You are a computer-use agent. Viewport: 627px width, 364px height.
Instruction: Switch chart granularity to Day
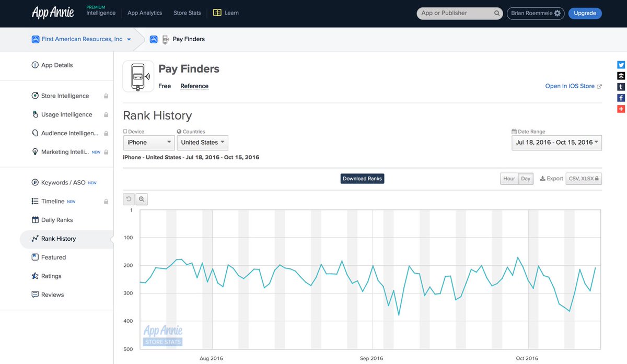point(526,179)
